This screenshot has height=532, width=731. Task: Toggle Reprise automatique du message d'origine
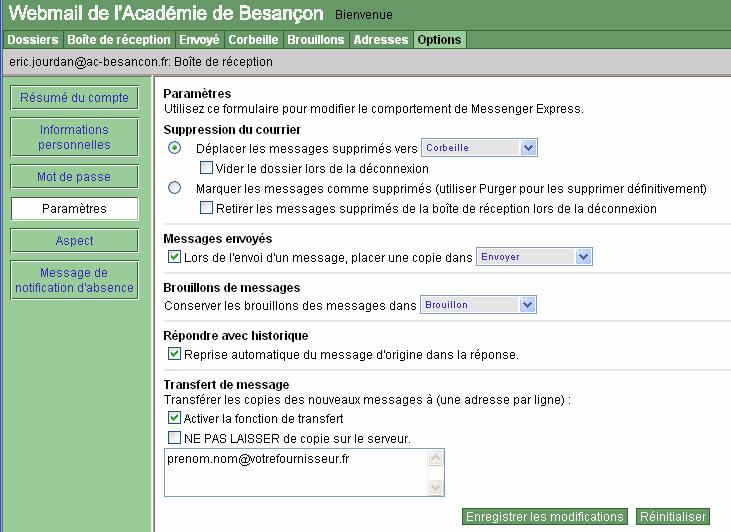pyautogui.click(x=174, y=353)
